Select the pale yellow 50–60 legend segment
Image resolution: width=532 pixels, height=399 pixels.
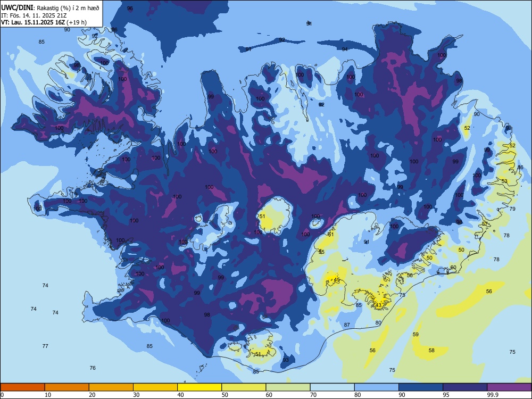pyautogui.click(x=244, y=387)
